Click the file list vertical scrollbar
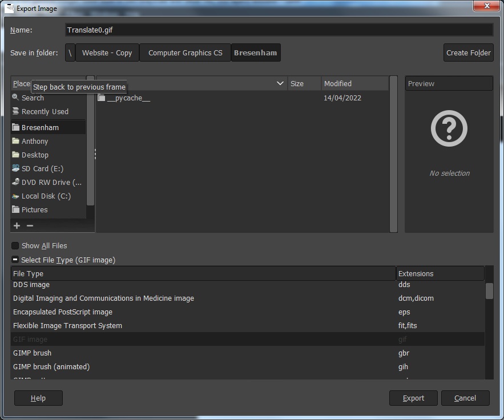The image size is (504, 420). [x=393, y=154]
